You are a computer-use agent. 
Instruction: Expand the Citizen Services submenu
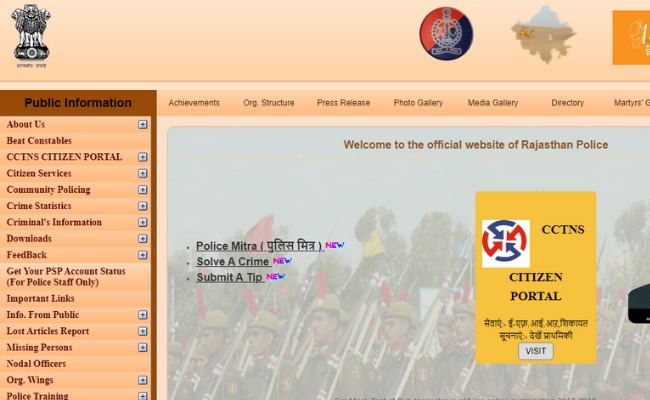[143, 173]
